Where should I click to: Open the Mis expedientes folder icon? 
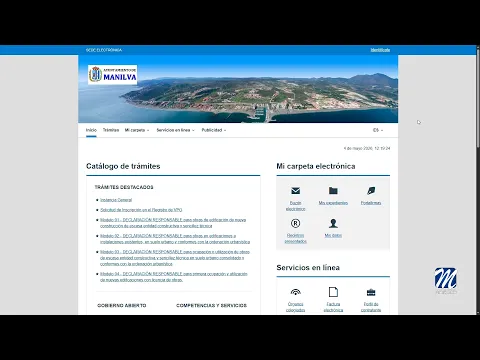point(333,191)
